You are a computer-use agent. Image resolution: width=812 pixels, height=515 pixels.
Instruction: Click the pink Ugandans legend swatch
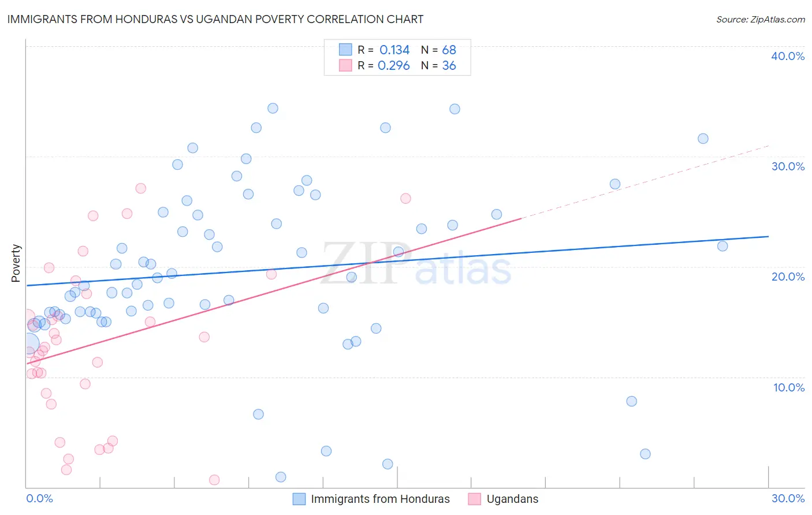tap(474, 499)
